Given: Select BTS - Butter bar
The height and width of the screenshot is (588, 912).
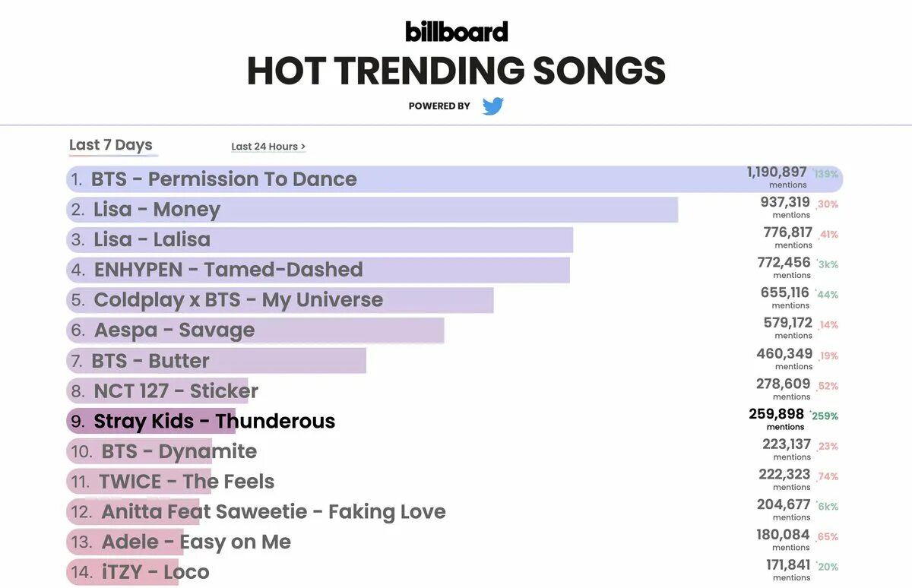Looking at the screenshot, I should pos(216,361).
